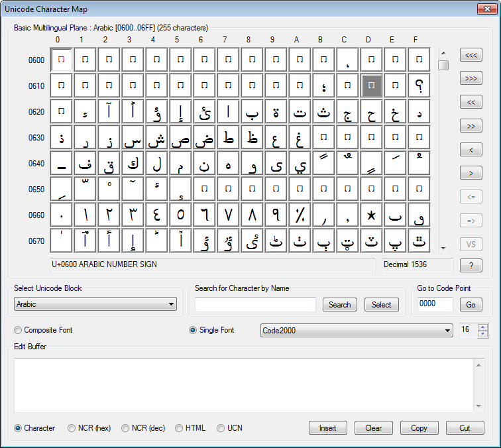
Task: Switch output format to UCN
Action: [x=221, y=428]
